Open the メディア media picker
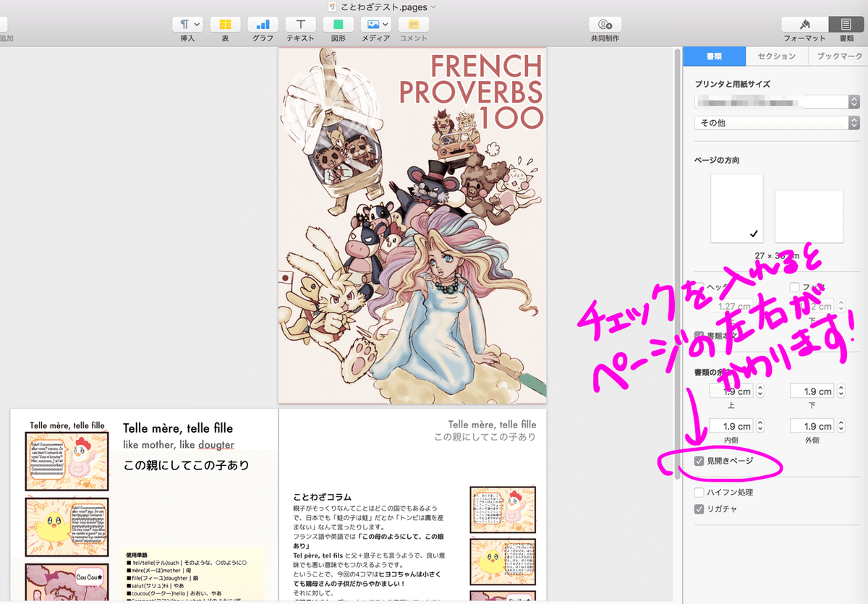 pos(375,24)
